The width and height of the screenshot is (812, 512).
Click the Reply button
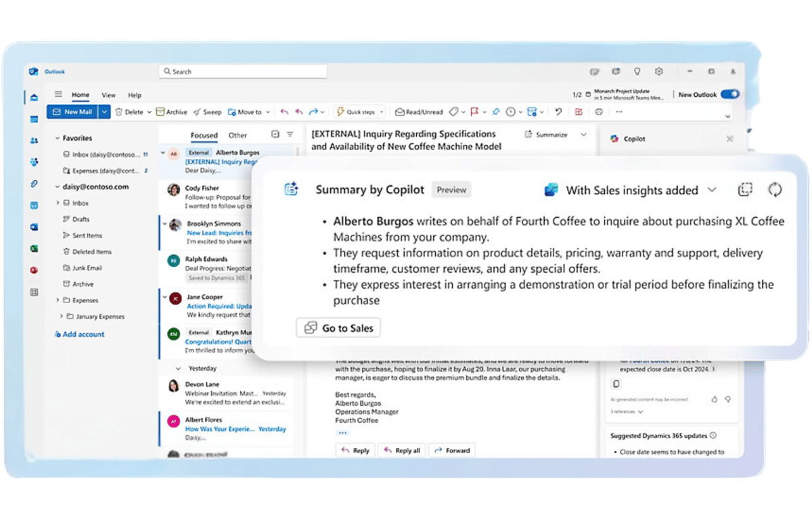pyautogui.click(x=355, y=450)
